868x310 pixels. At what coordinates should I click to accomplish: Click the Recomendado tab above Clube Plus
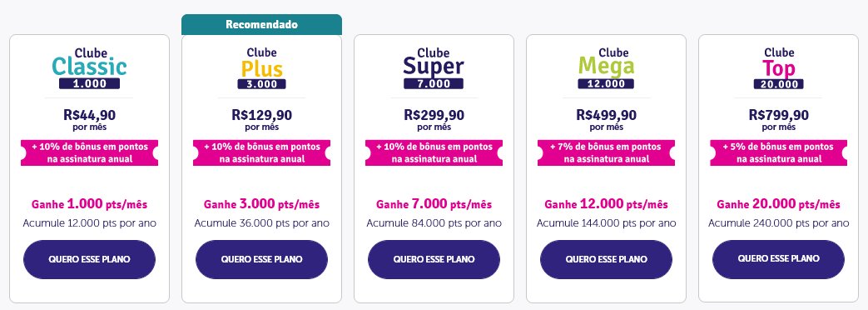point(262,24)
